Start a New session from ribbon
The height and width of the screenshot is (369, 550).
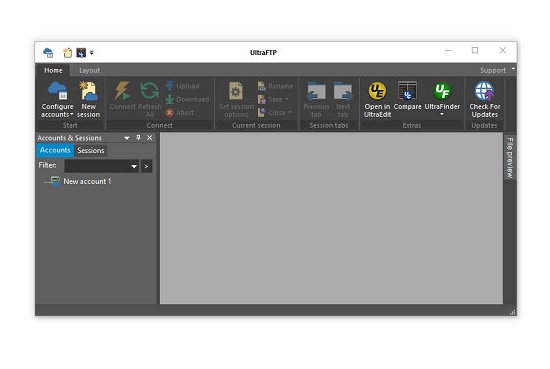click(88, 99)
